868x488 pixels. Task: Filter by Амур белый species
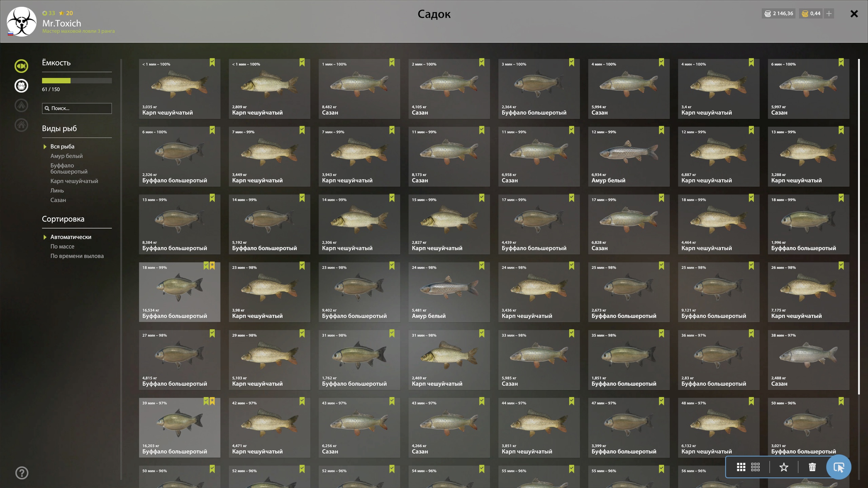66,156
